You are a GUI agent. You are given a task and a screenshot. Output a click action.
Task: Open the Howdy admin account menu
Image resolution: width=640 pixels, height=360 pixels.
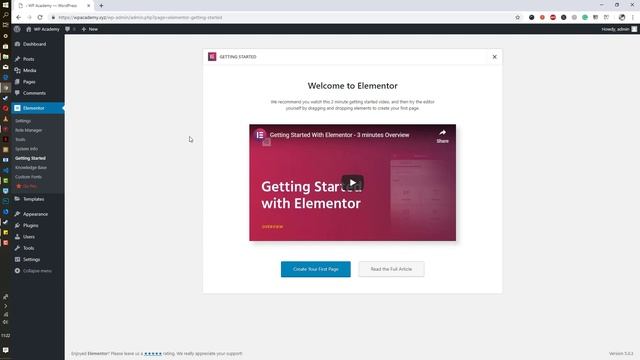tap(619, 29)
